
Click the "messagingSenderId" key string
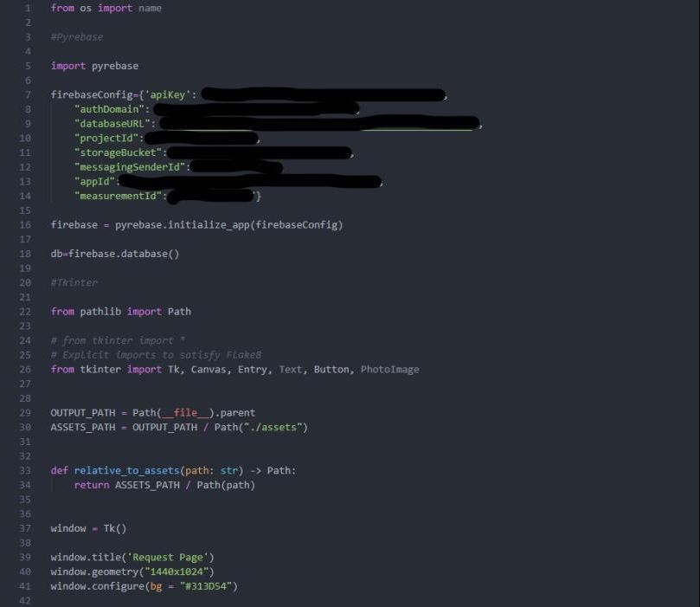tap(130, 167)
